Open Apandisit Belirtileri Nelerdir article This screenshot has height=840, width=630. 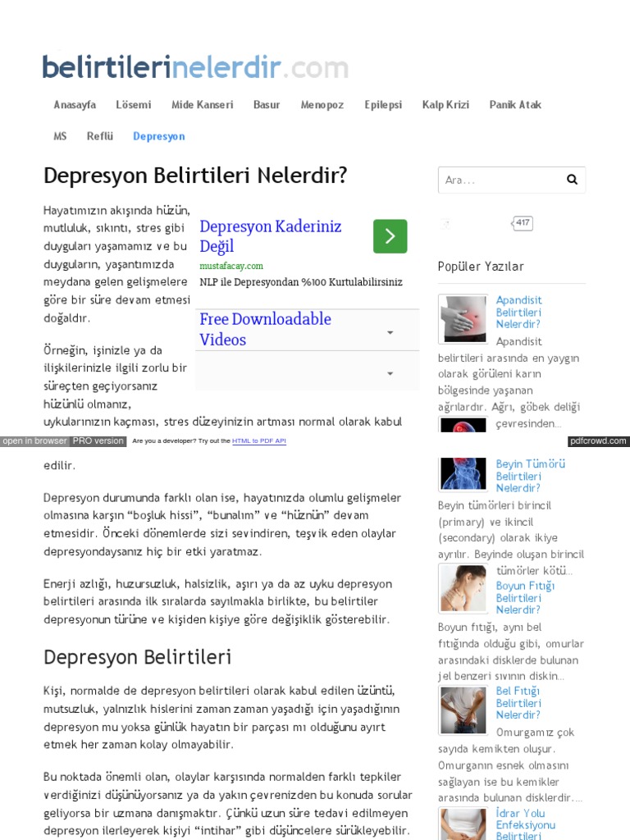tap(518, 312)
